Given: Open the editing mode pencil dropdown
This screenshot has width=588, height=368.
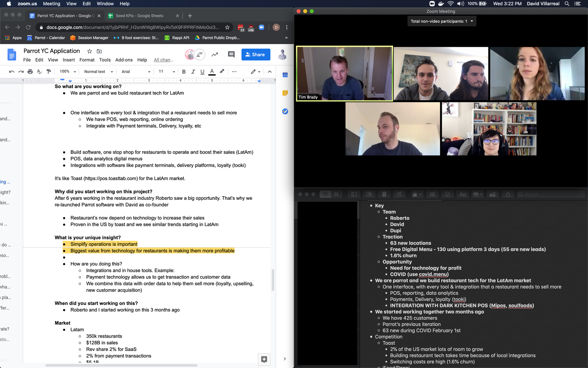Looking at the screenshot, I should [x=256, y=72].
